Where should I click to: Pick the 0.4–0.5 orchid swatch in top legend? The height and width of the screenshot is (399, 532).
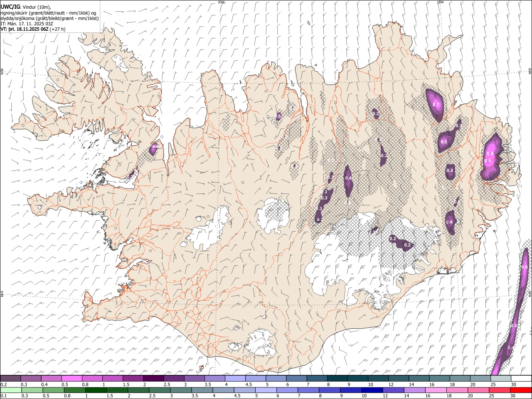click(x=52, y=378)
